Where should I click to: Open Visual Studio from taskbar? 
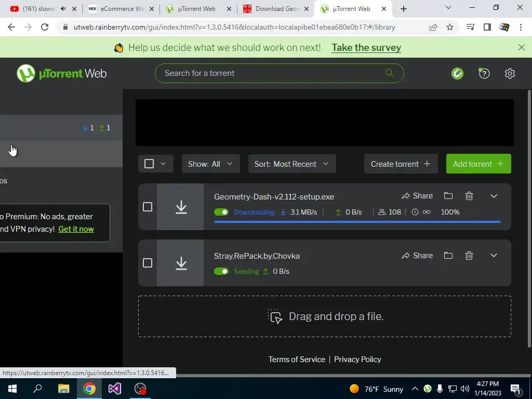pos(115,389)
